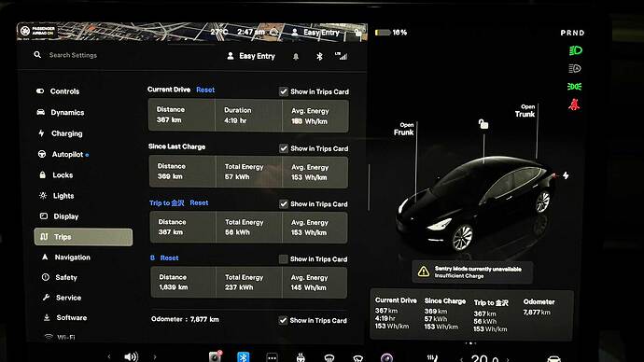Rename the trip B label
This screenshot has height=362, width=644.
click(x=152, y=258)
